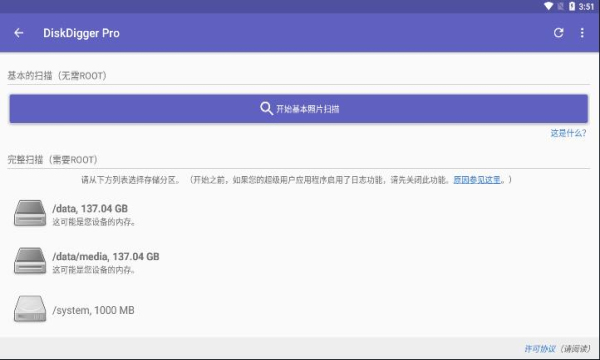
Task: Tap the Wi-Fi status icon
Action: point(548,6)
